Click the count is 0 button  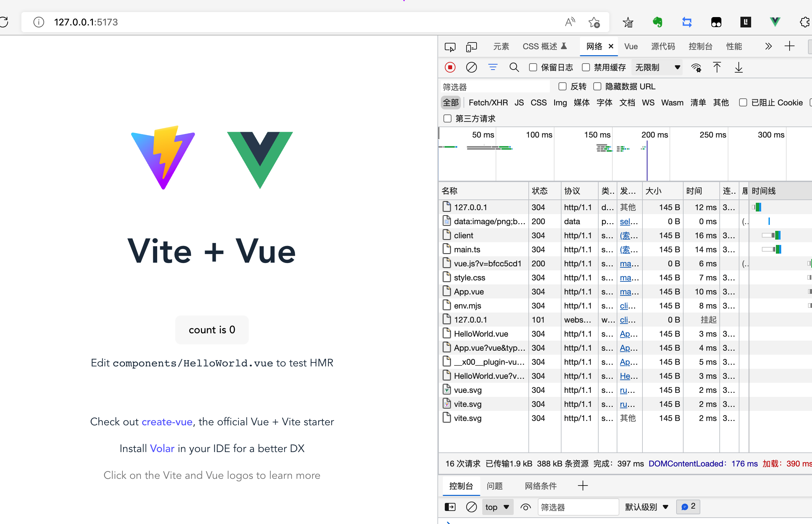pos(212,330)
